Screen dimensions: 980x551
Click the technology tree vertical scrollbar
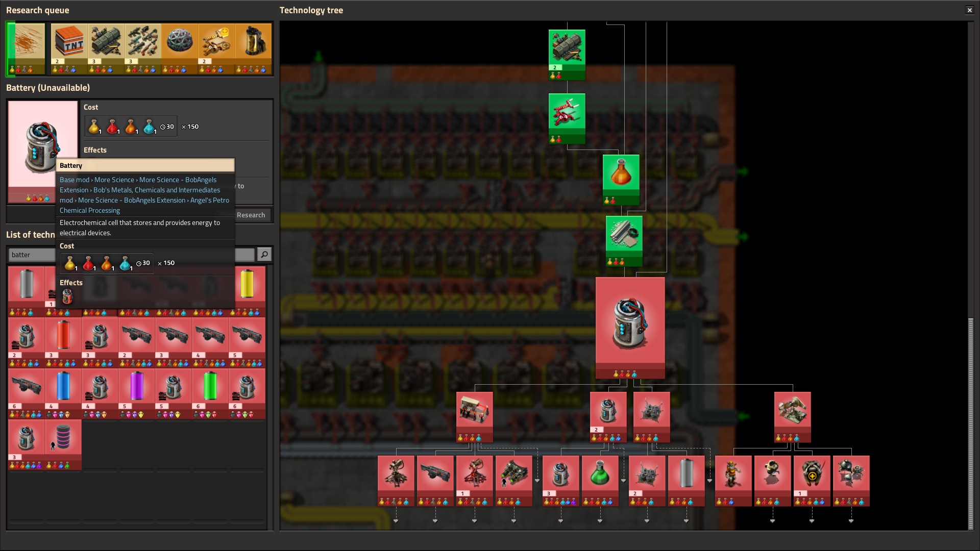[971, 423]
